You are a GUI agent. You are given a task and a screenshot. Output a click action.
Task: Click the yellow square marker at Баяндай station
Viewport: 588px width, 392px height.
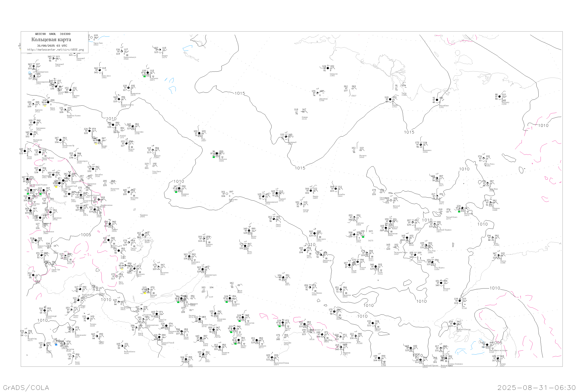(x=145, y=293)
